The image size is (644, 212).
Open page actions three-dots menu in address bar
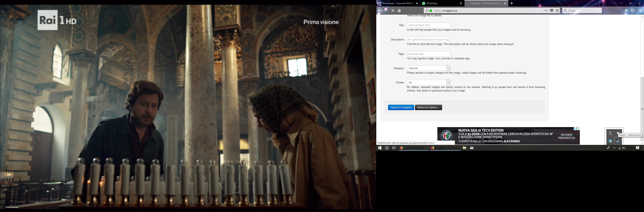[546, 11]
